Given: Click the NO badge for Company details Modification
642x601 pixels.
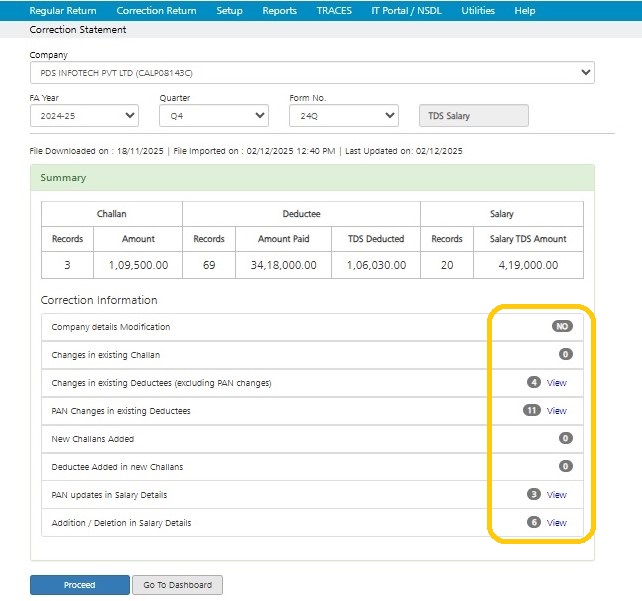Looking at the screenshot, I should tap(563, 327).
